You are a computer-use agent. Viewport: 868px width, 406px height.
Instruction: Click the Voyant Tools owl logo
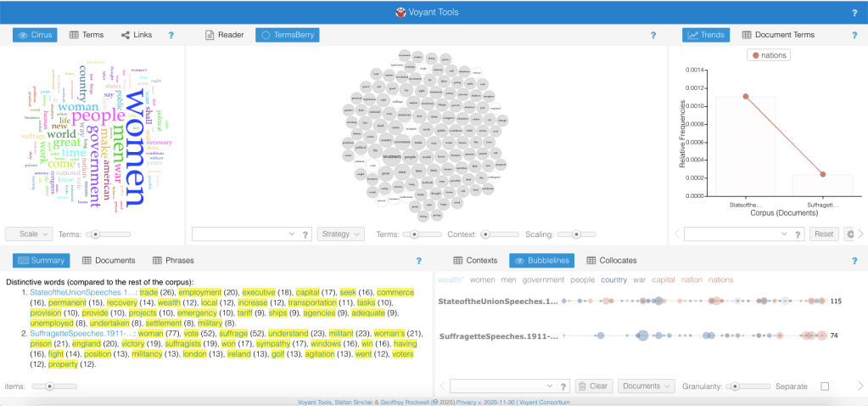(x=400, y=13)
